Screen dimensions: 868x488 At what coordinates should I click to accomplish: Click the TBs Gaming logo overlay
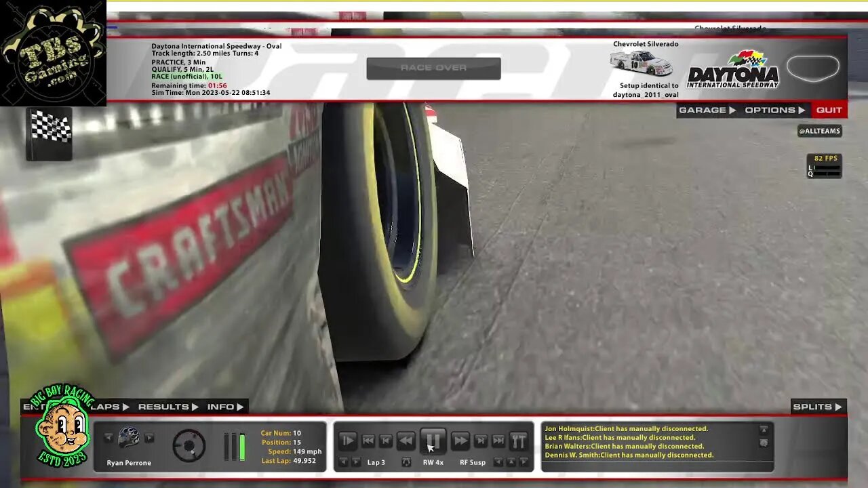point(53,53)
